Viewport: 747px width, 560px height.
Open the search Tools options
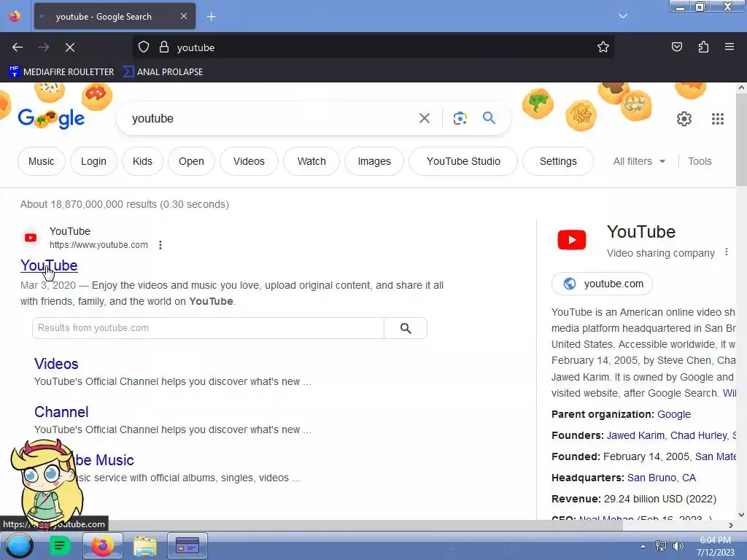tap(700, 161)
